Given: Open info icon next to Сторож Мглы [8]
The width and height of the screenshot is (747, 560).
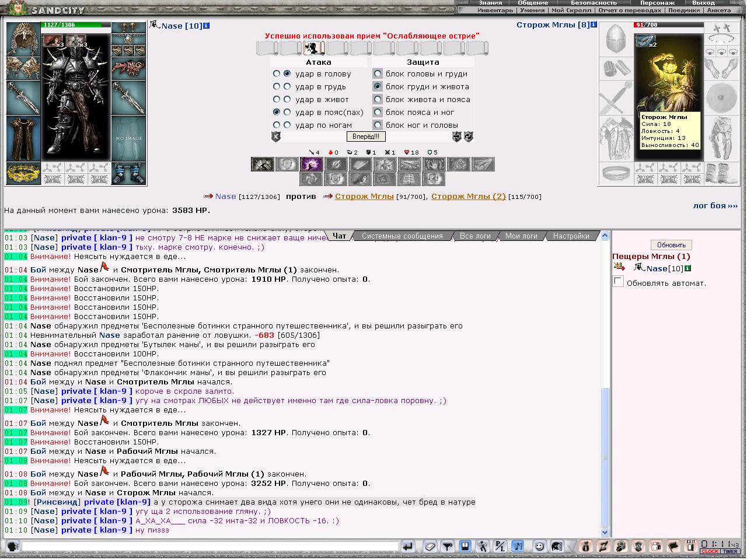Looking at the screenshot, I should click(594, 25).
